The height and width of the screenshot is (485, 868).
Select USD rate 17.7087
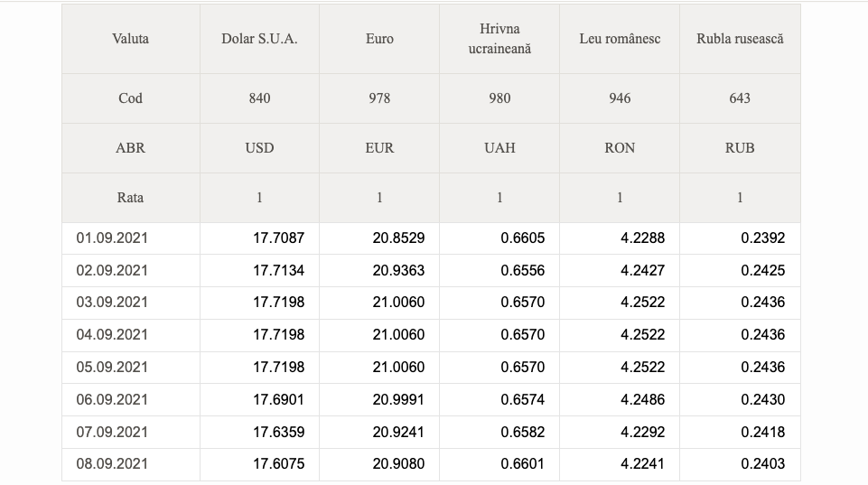click(278, 238)
